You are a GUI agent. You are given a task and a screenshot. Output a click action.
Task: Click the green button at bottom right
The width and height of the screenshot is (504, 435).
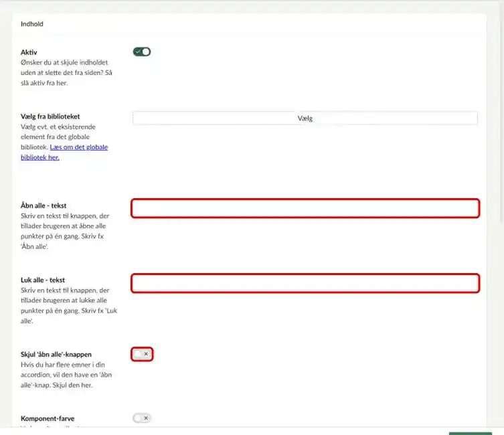[x=471, y=434]
